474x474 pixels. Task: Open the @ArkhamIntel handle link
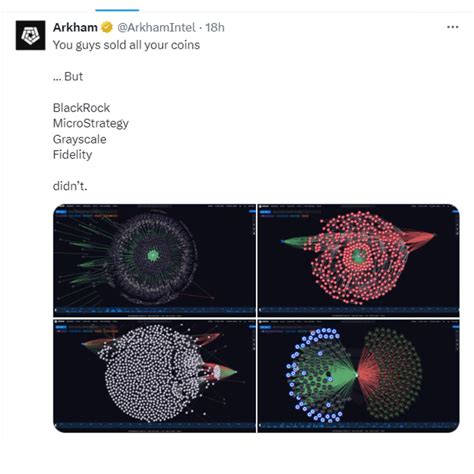pyautogui.click(x=156, y=27)
